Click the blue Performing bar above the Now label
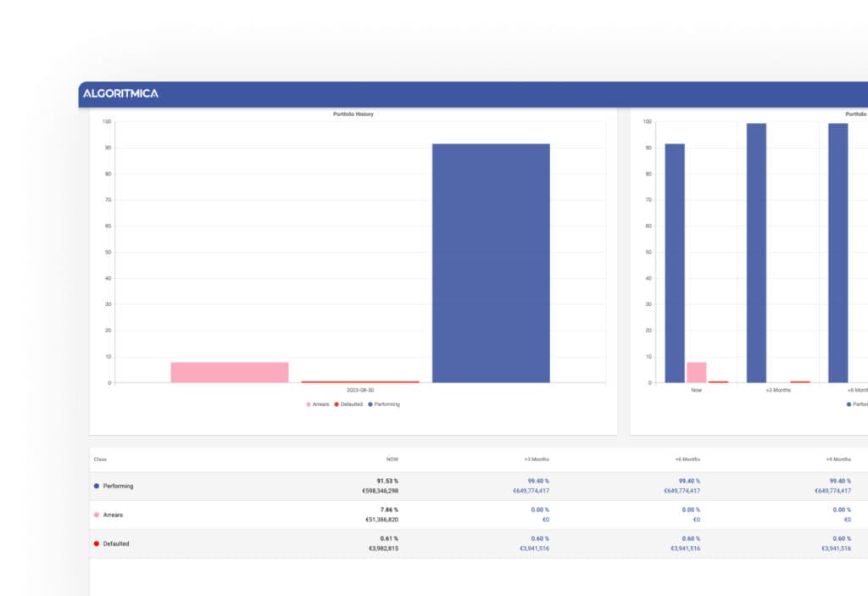868x596 pixels. pyautogui.click(x=674, y=263)
